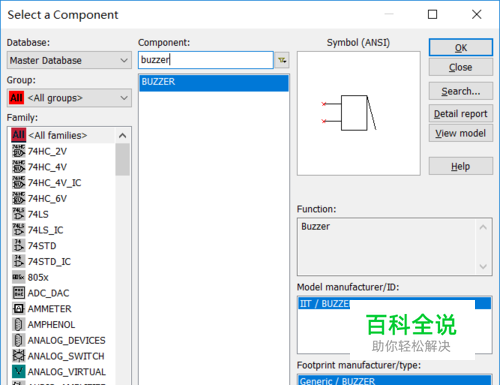
Task: Select the ANALOG_DEVICES family icon
Action: point(18,340)
